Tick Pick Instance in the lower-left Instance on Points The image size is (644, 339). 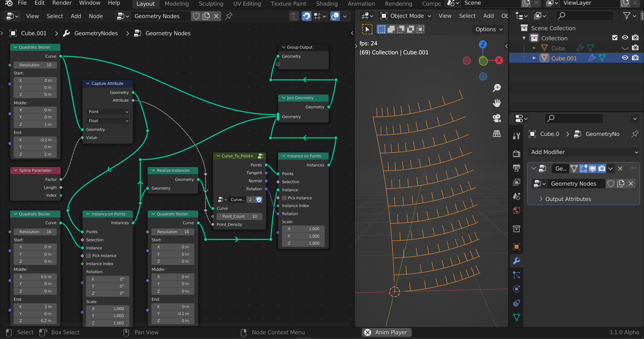tap(89, 256)
